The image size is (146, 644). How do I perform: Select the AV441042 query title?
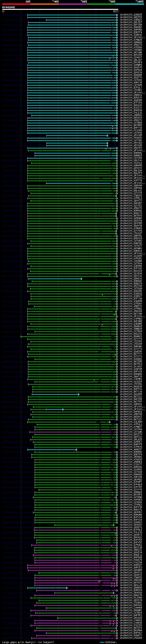(8, 8)
